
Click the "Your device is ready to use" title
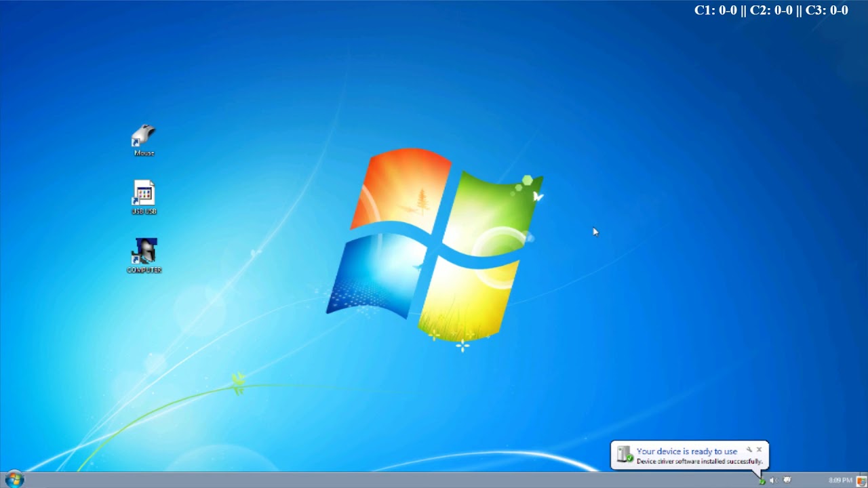(x=687, y=451)
